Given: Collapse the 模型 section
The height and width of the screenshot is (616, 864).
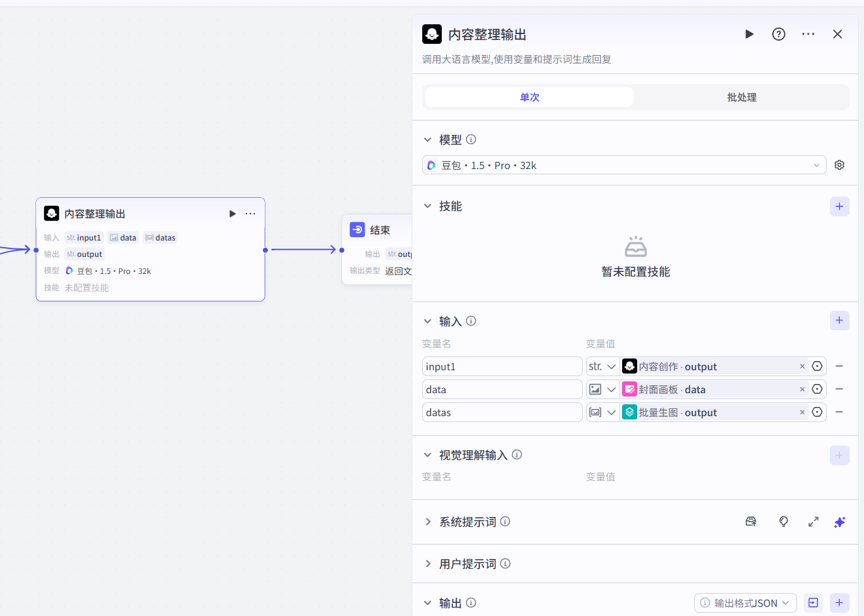Looking at the screenshot, I should [427, 140].
